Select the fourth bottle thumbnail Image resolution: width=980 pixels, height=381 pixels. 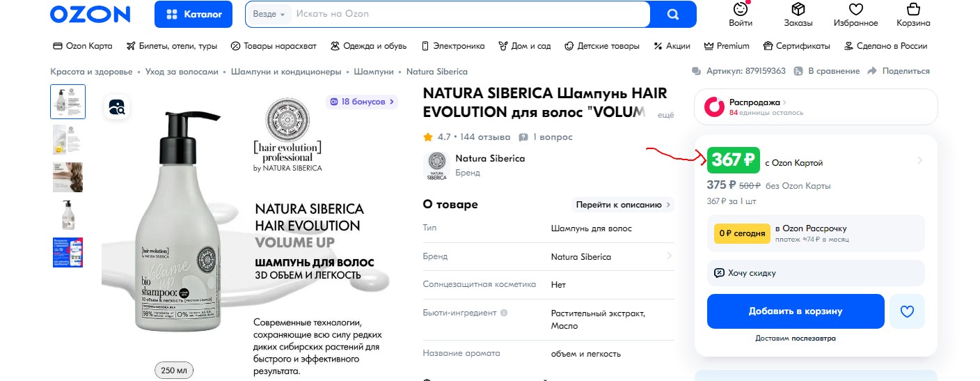pos(68,215)
